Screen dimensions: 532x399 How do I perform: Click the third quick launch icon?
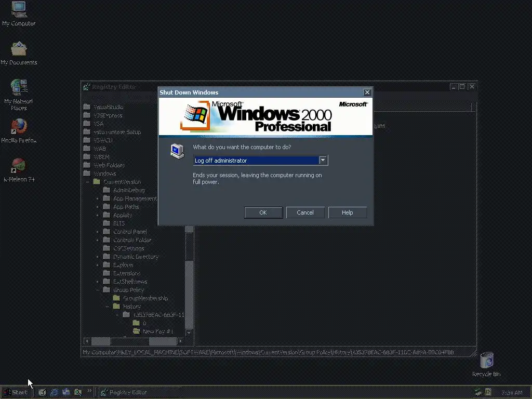pos(66,392)
